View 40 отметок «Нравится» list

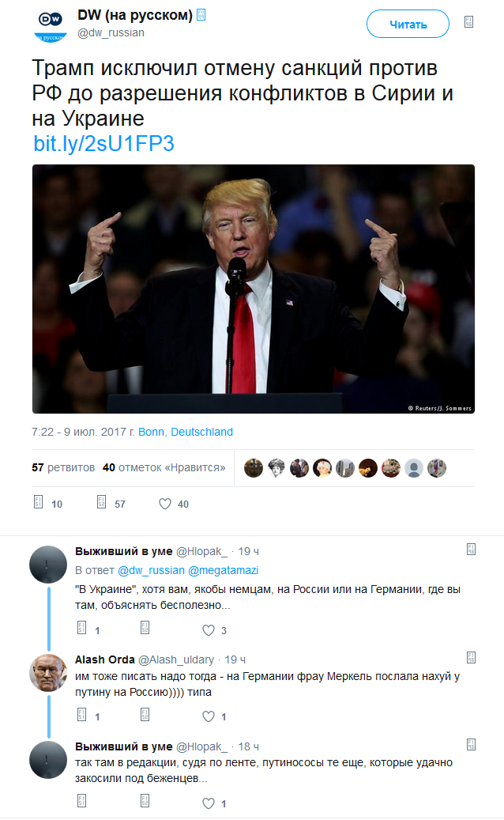pos(164,467)
